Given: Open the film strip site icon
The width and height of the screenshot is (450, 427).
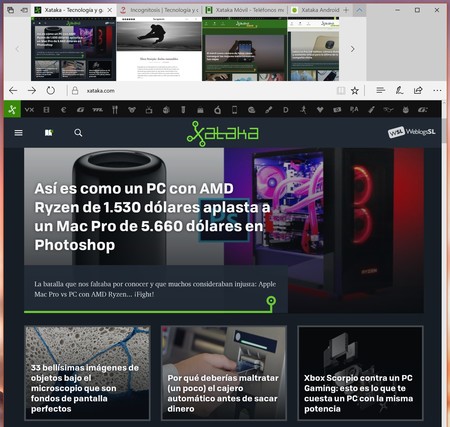Looking at the screenshot, I should pos(46,109).
